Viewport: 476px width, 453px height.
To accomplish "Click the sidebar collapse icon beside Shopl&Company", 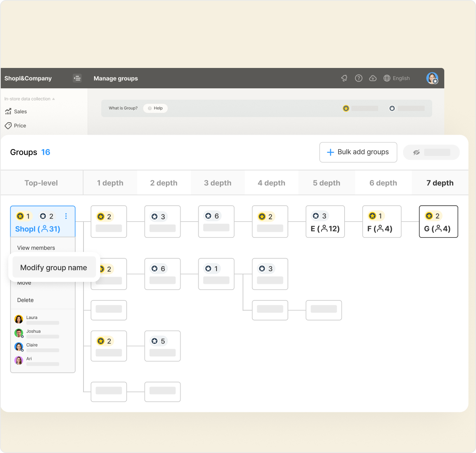I will [x=77, y=78].
